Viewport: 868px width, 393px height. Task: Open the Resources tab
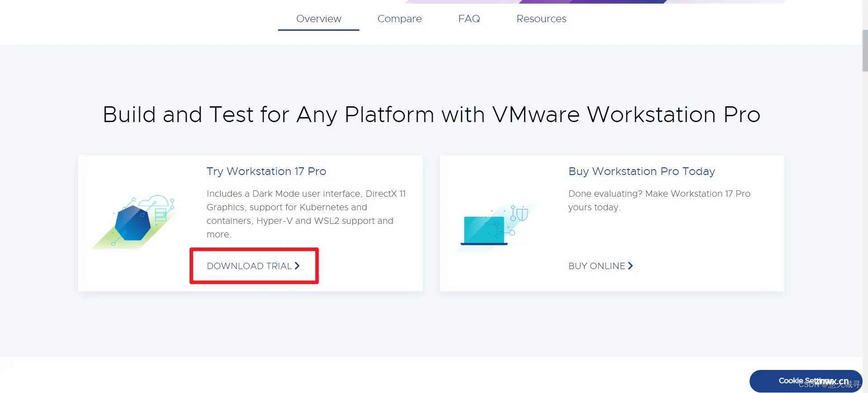[541, 19]
